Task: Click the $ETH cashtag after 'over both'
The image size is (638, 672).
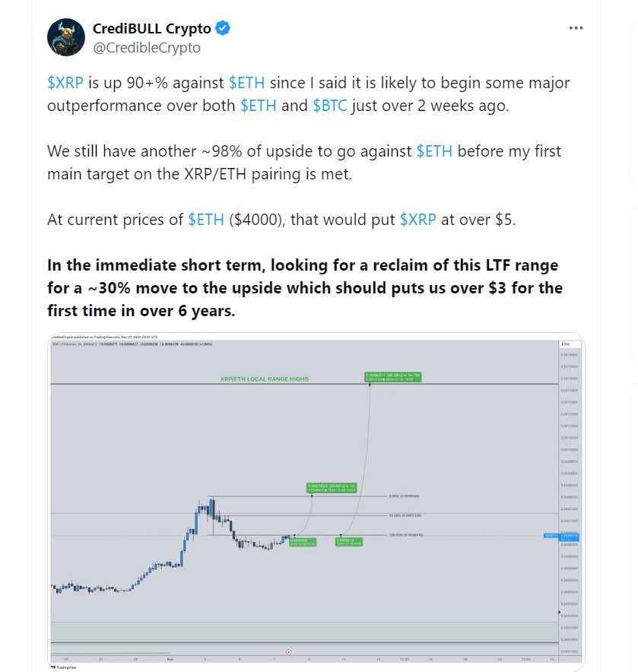Action: (259, 106)
